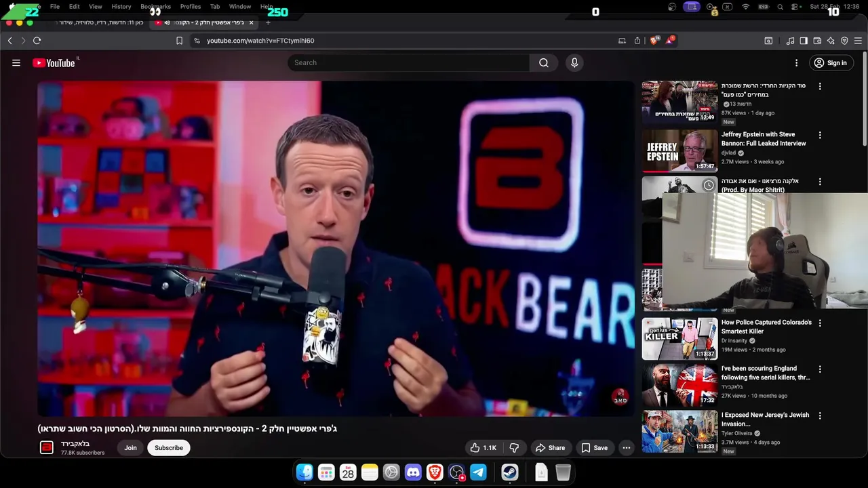The image size is (868, 488).
Task: Open options for the scouring England video
Action: pos(820,369)
